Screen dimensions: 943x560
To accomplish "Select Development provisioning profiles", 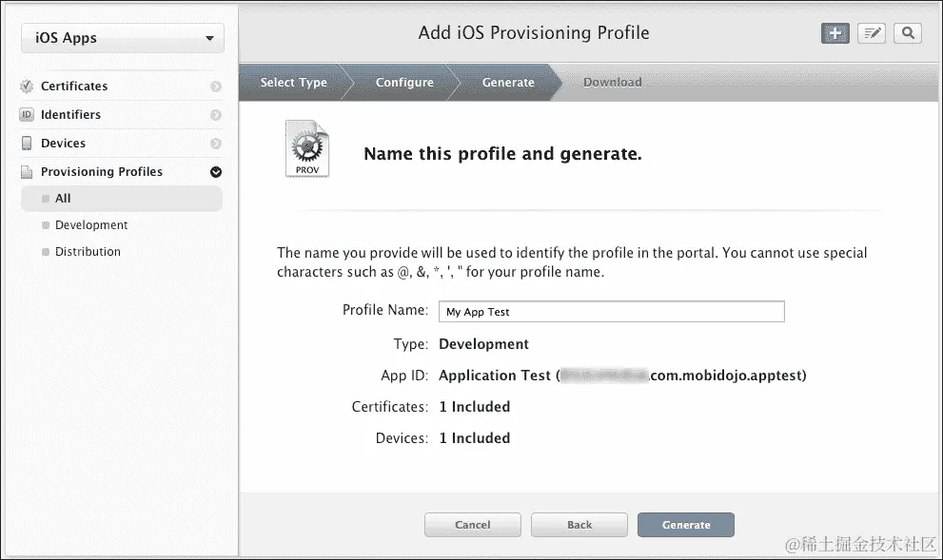I will tap(90, 224).
